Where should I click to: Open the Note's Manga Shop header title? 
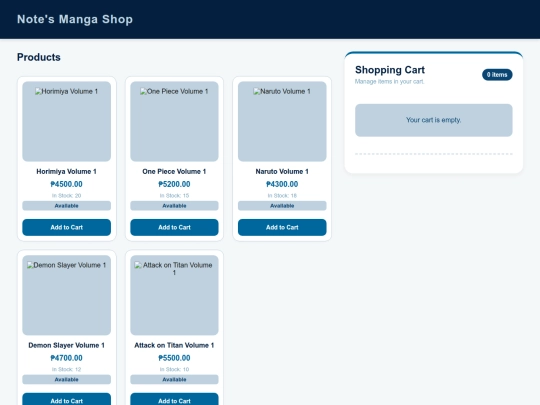pyautogui.click(x=75, y=19)
